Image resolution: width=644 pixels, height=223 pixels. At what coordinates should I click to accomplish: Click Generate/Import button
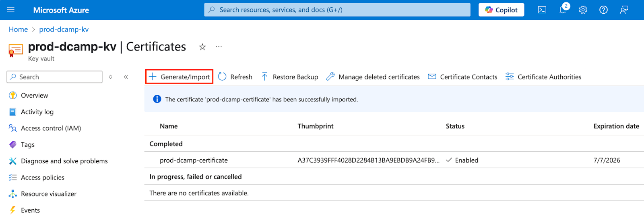179,77
